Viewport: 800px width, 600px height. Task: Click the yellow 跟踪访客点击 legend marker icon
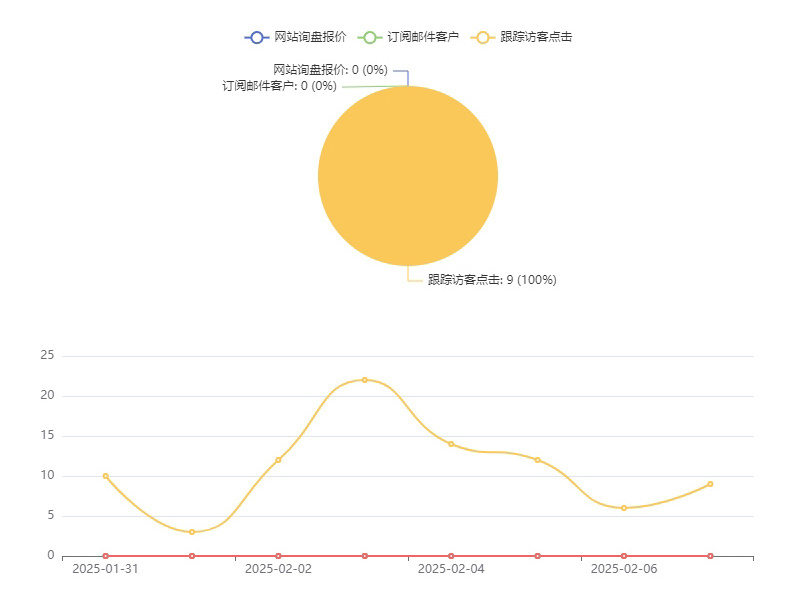click(x=483, y=37)
